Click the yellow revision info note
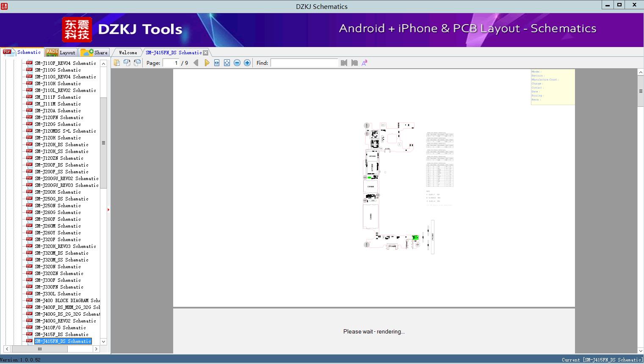Image resolution: width=644 pixels, height=364 pixels. click(553, 87)
